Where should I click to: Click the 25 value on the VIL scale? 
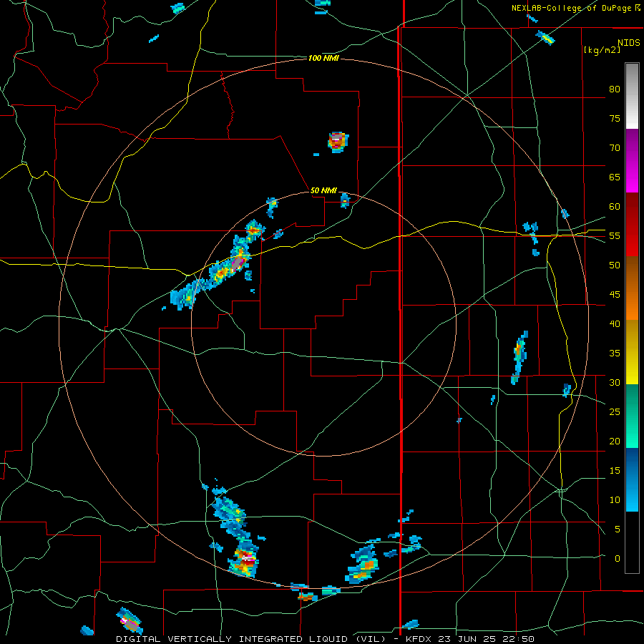click(x=615, y=411)
